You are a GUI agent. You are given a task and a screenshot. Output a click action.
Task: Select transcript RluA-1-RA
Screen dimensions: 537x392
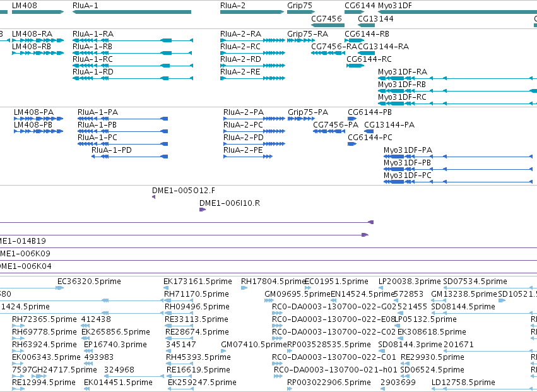coord(133,40)
